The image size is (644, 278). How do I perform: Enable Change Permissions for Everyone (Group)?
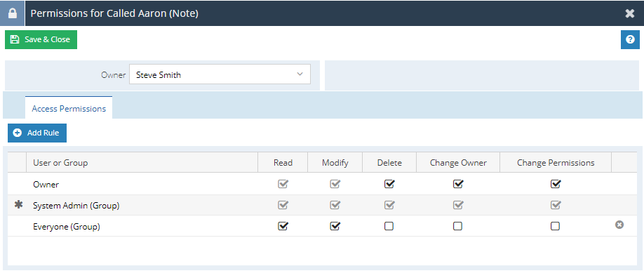pyautogui.click(x=555, y=226)
